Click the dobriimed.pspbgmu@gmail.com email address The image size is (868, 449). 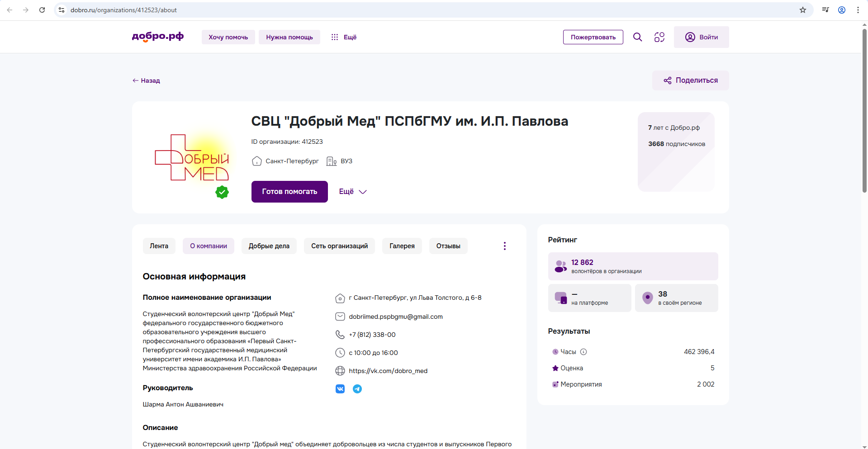(396, 317)
